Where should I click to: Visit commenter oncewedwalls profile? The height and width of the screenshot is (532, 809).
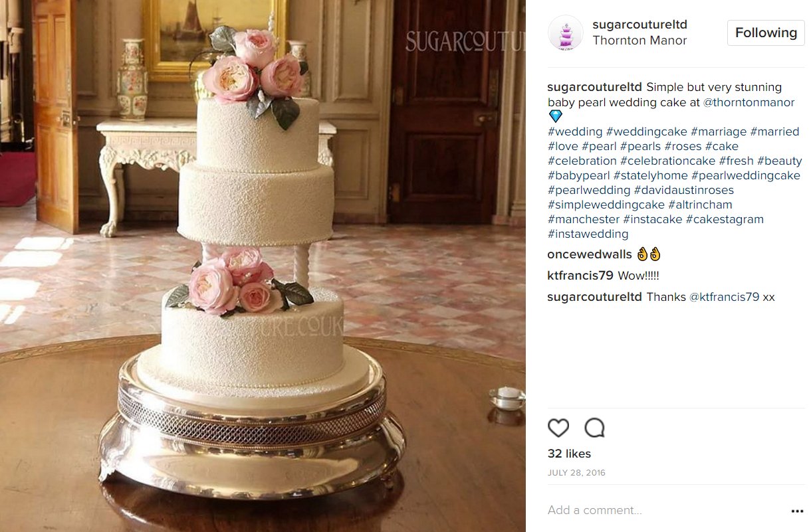tap(589, 254)
